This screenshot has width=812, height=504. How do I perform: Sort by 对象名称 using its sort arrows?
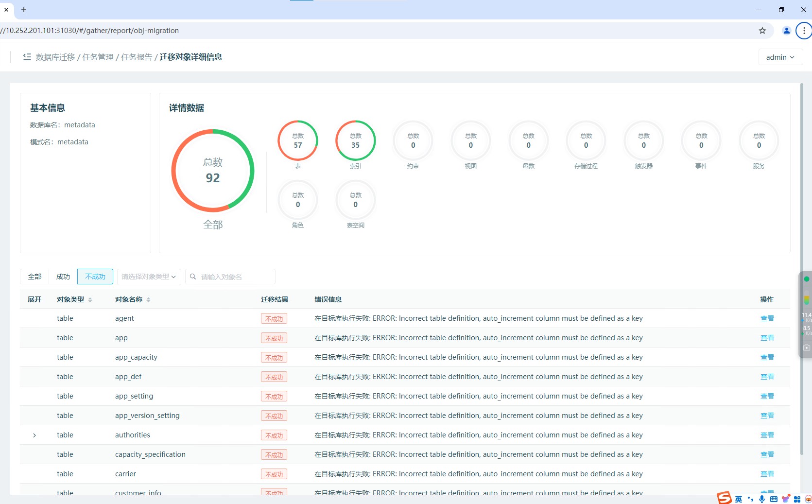[148, 300]
